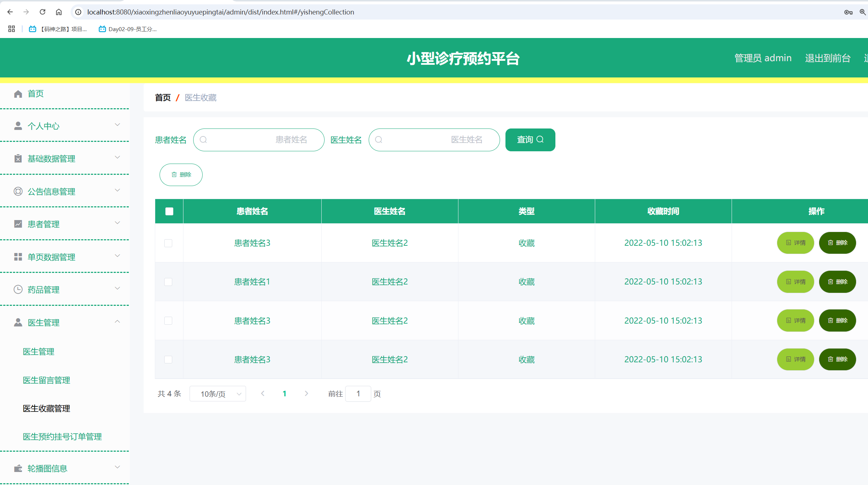Screen dimensions: 868x485
Task: View site info icon in address bar
Action: tap(78, 12)
